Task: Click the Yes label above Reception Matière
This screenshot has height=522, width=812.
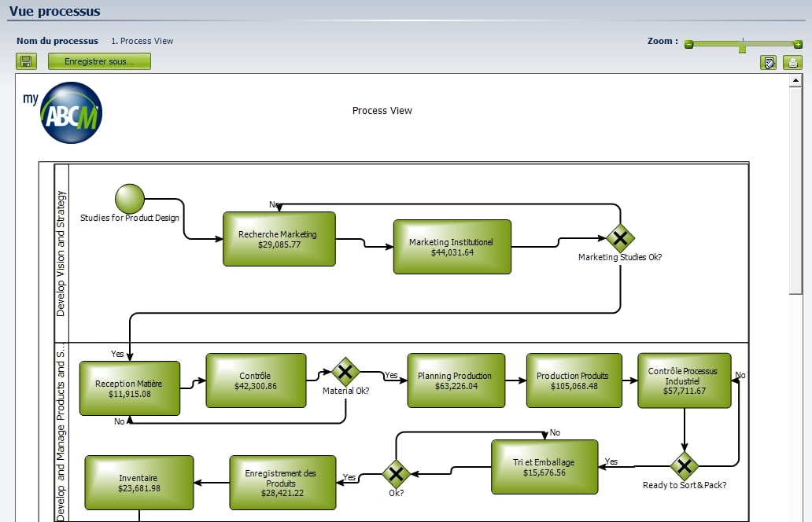Action: (117, 354)
